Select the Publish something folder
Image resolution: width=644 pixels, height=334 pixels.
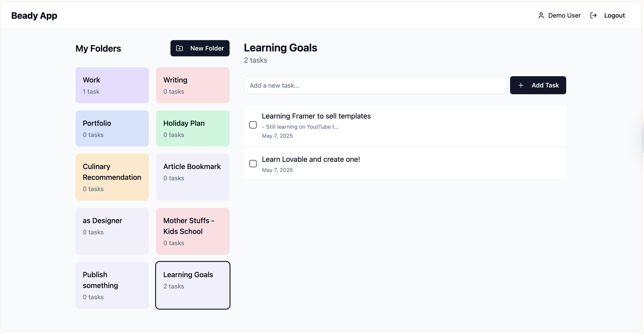click(x=112, y=285)
